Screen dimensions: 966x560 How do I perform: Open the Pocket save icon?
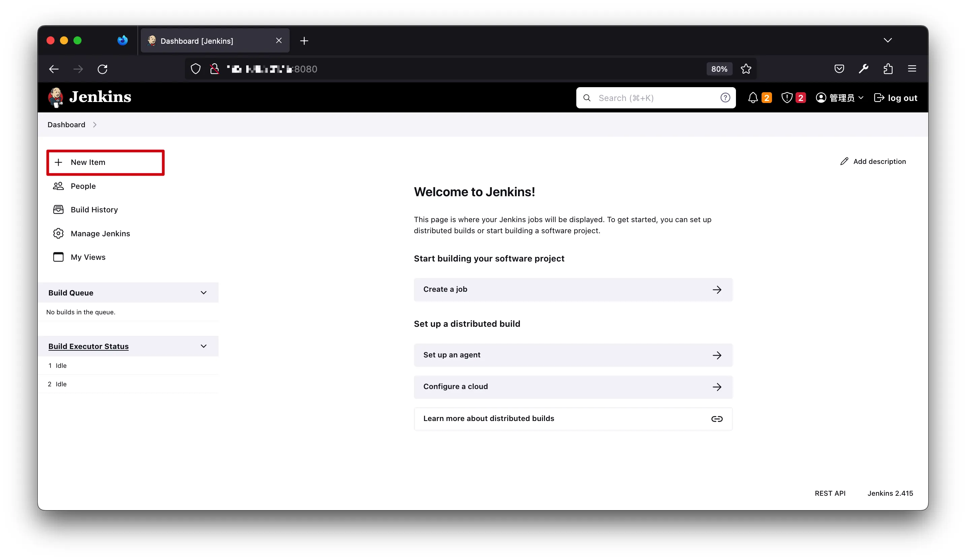[839, 69]
